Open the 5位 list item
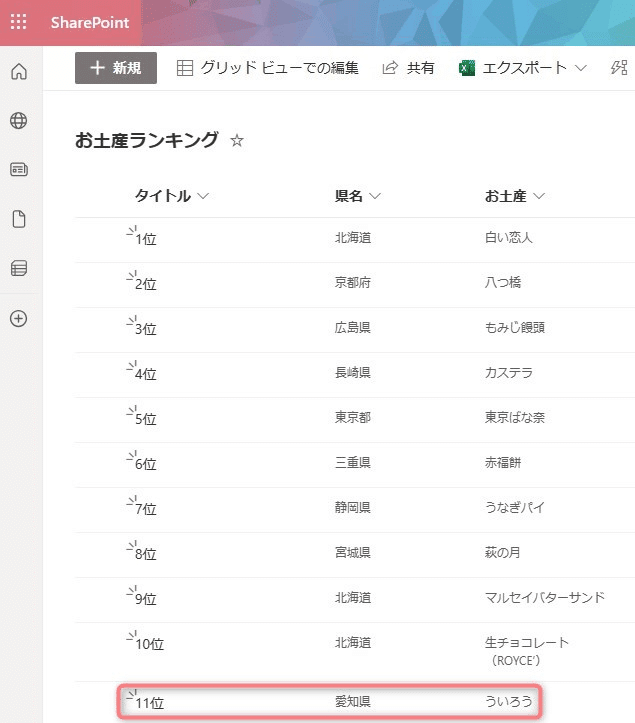 146,419
